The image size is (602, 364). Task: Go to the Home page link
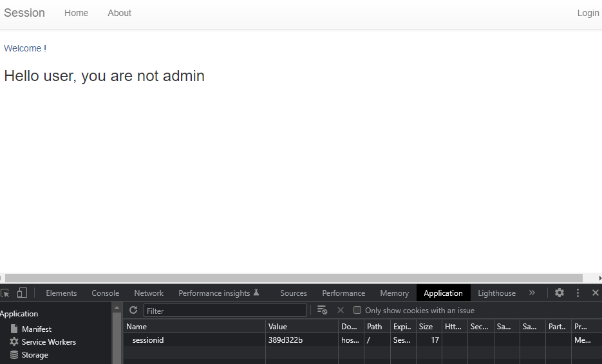click(76, 13)
